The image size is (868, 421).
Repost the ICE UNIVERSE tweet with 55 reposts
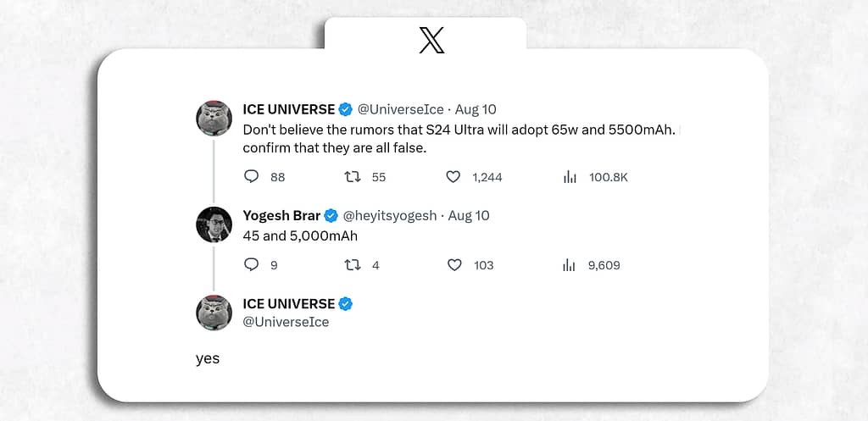point(353,177)
